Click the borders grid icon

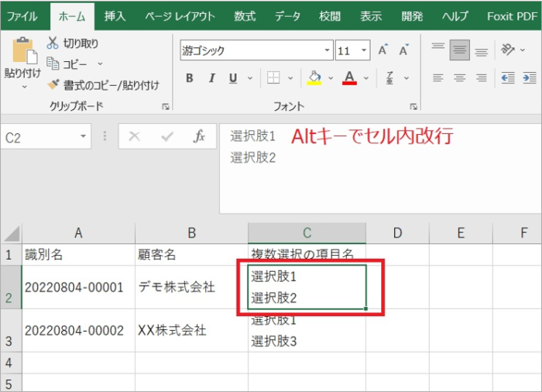click(x=273, y=77)
